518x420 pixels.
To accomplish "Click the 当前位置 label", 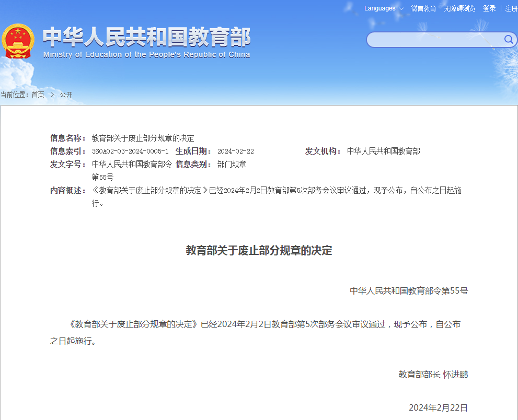I will click(x=14, y=95).
